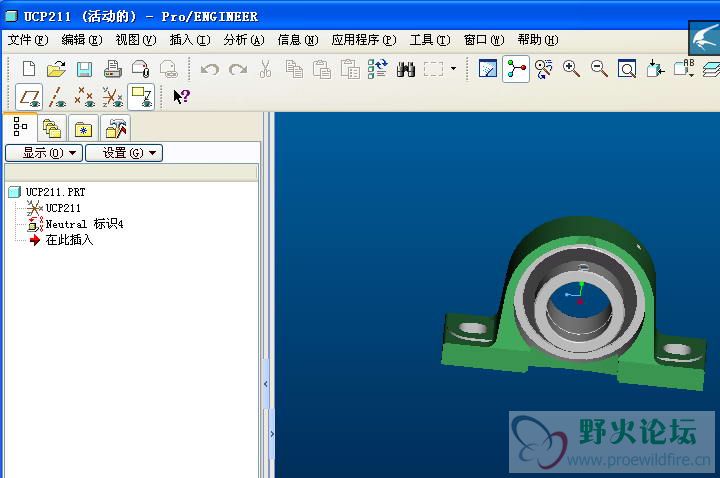This screenshot has height=478, width=720.
Task: Click the greyed-out email link icon
Action: [169, 69]
